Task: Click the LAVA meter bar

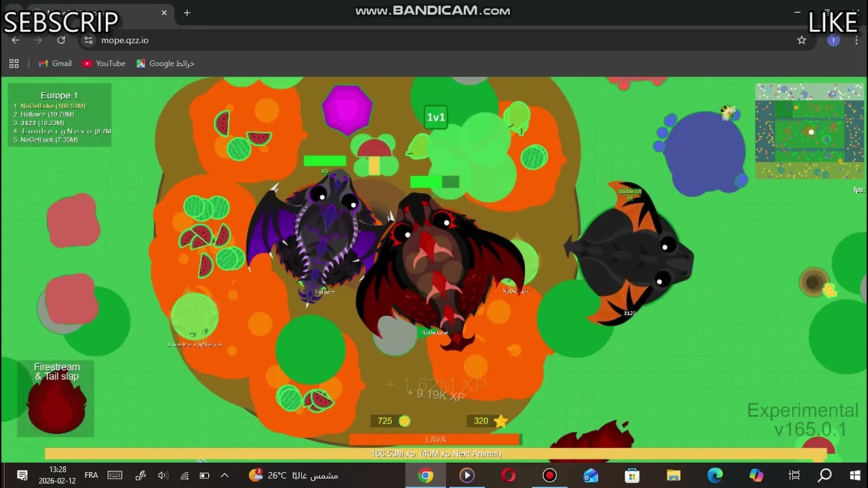Action: (435, 439)
